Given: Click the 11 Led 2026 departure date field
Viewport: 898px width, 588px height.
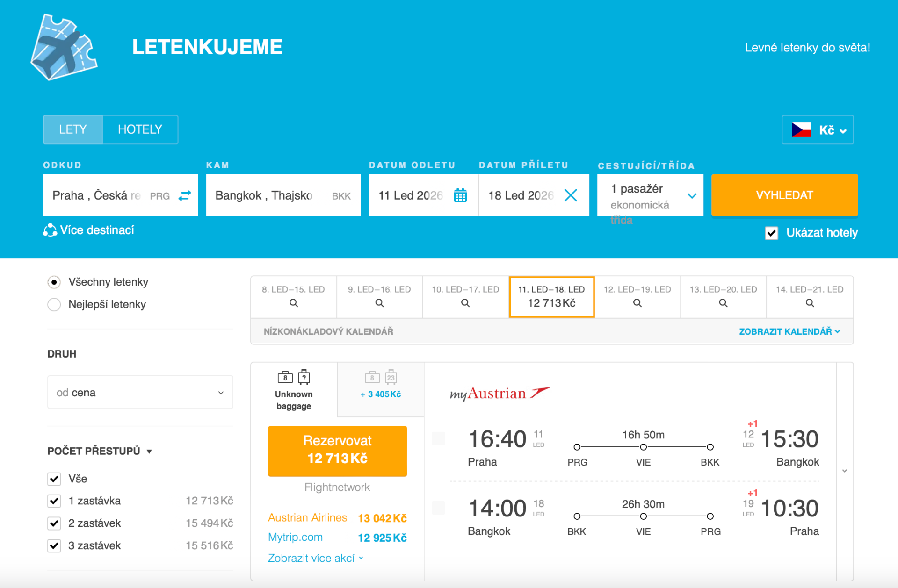Looking at the screenshot, I should [x=423, y=195].
